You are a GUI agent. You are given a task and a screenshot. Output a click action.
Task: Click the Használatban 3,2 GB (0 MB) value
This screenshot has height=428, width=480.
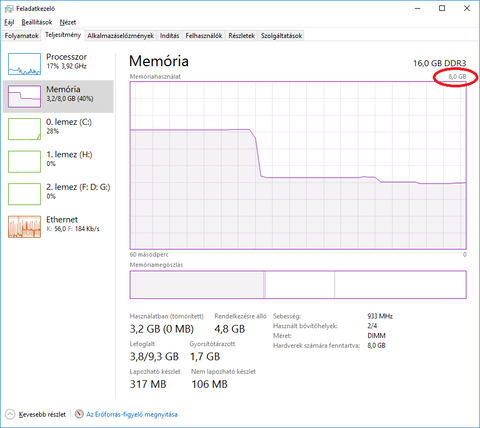(162, 329)
